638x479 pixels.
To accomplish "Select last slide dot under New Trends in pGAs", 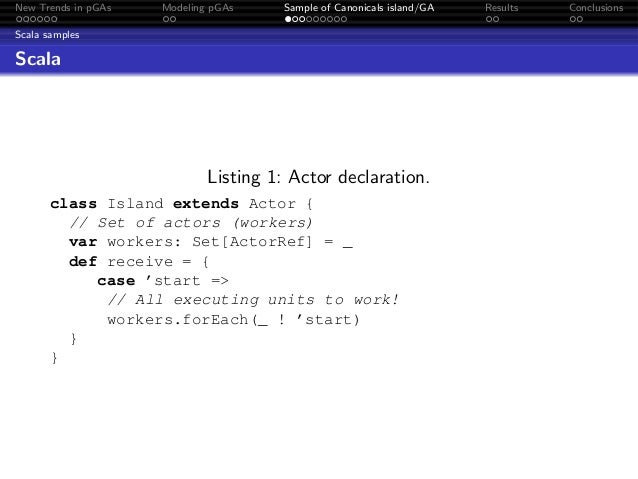I will (54, 19).
